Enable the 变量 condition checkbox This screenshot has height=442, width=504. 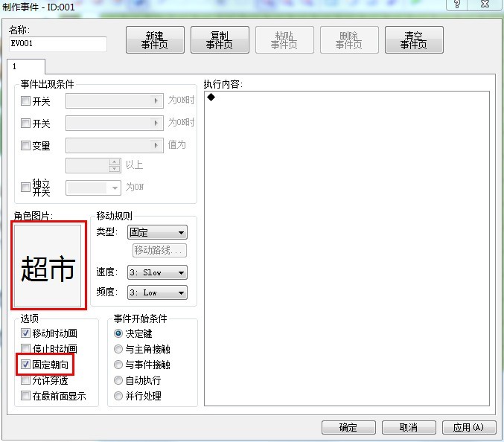click(25, 145)
